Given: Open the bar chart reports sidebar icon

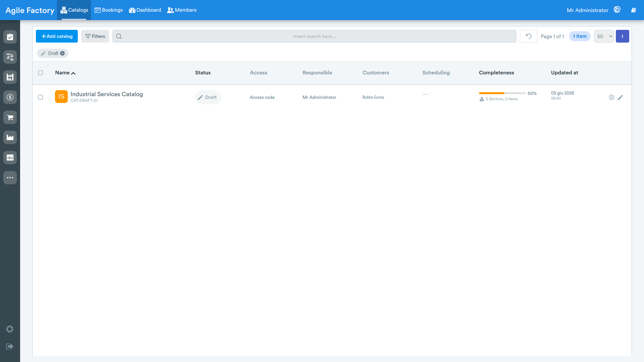Looking at the screenshot, I should 10,158.
